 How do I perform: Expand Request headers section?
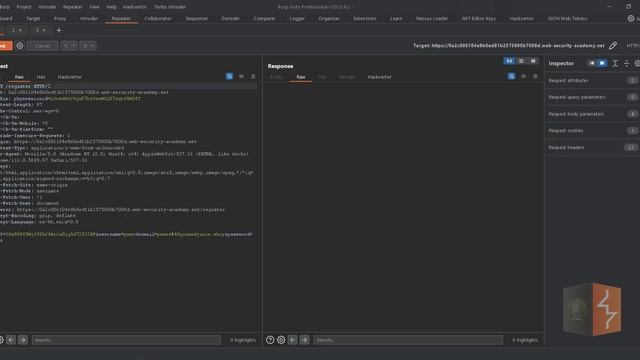coord(592,147)
